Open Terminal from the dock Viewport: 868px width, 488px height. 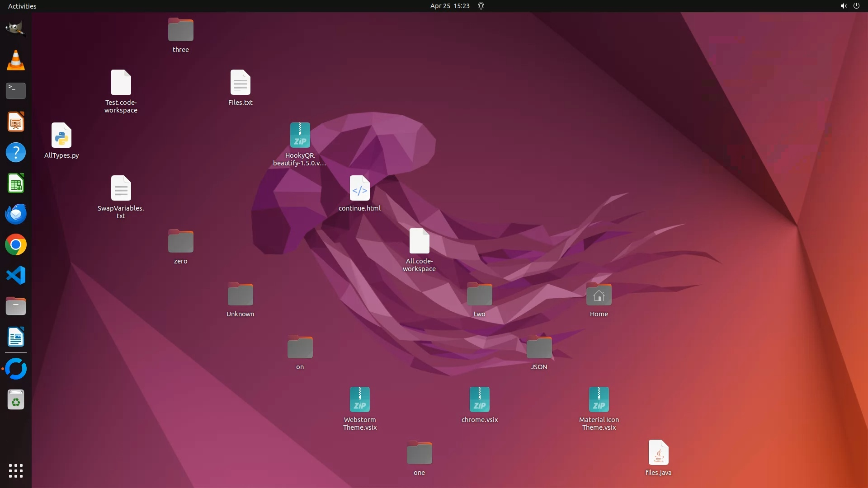15,91
